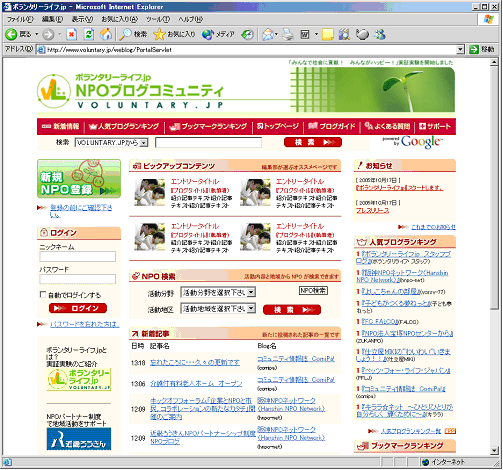The height and width of the screenshot is (470, 503).
Task: Select the 新着情報 navigation tab
Action: [x=61, y=126]
